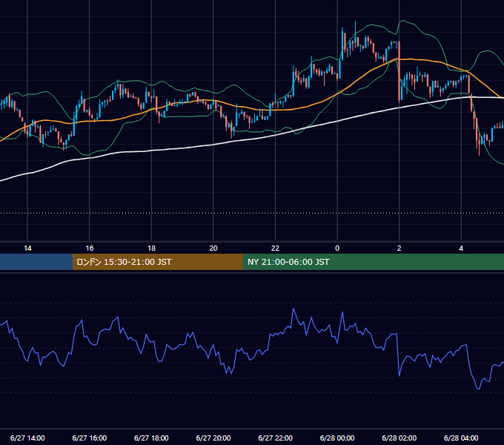
Task: Click the 6/27 22:00 timestamp label
Action: (x=276, y=438)
